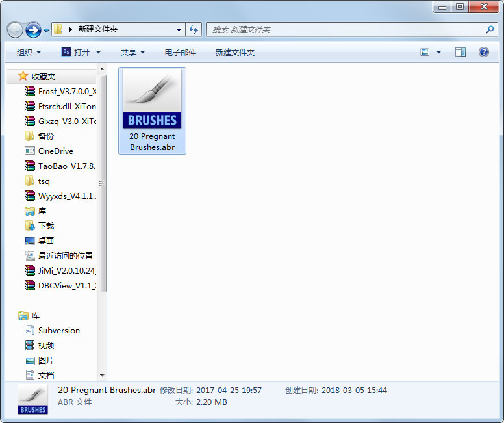Select the 收藏夹 heading in the sidebar

tap(44, 77)
